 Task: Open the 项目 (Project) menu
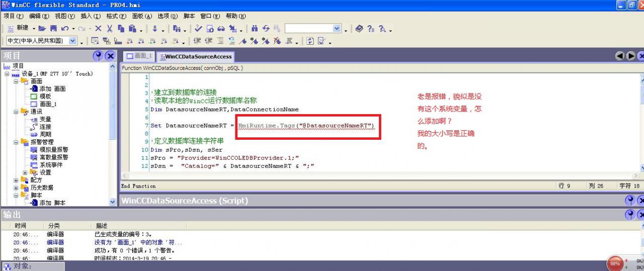pos(13,16)
